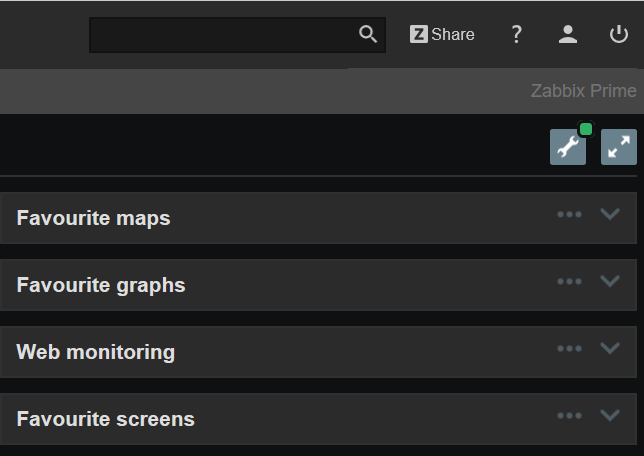Collapse the Favourite graphs widget

coord(610,281)
